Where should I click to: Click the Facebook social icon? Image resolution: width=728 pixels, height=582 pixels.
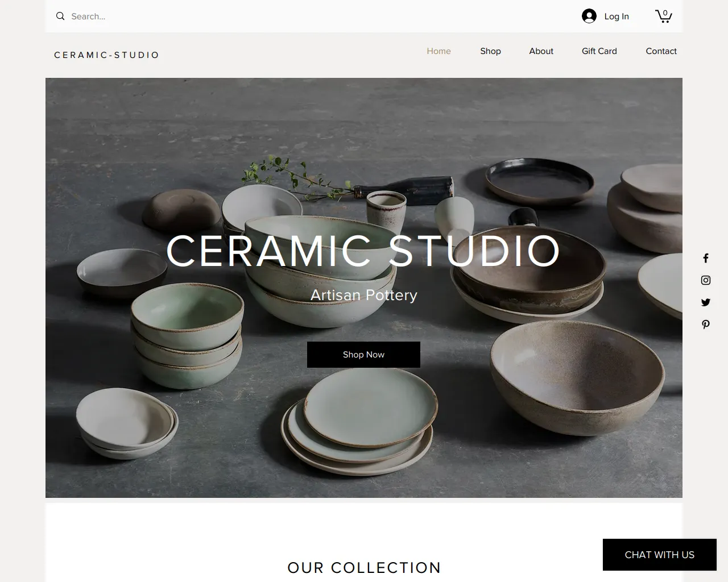point(706,258)
